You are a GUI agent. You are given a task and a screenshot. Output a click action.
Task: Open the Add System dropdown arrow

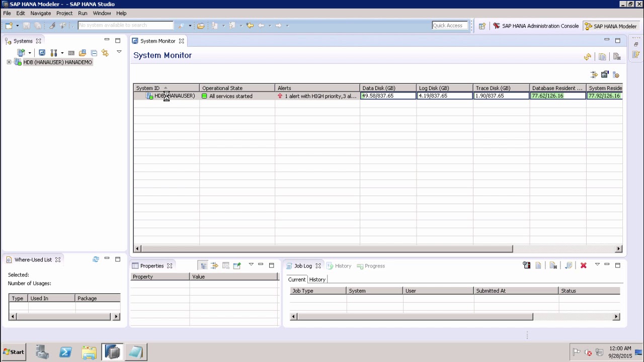coord(30,53)
